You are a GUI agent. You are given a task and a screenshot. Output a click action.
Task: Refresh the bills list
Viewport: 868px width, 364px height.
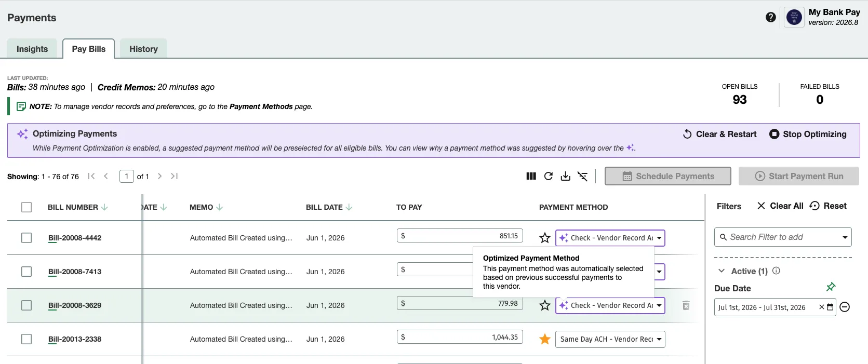548,176
